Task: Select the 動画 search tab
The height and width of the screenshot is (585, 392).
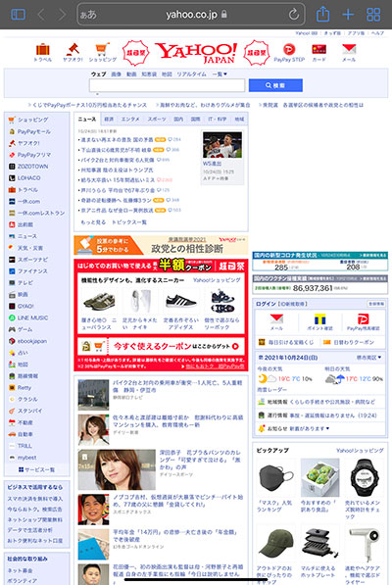Action: (131, 74)
